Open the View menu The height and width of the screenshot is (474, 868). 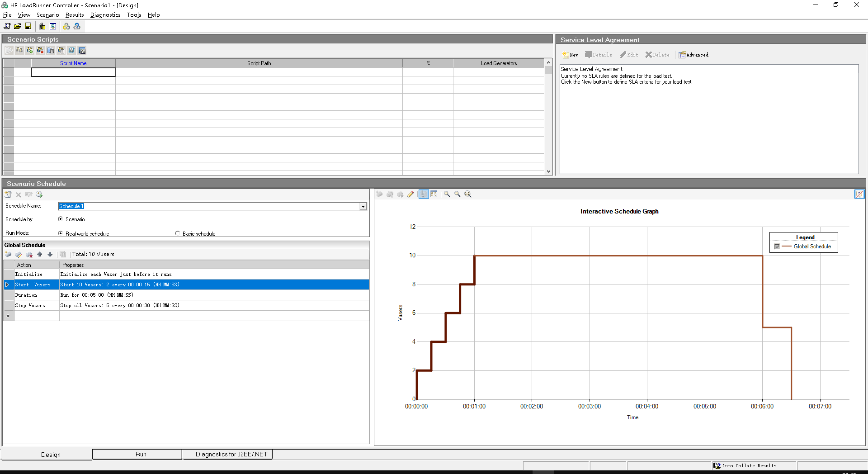(24, 15)
